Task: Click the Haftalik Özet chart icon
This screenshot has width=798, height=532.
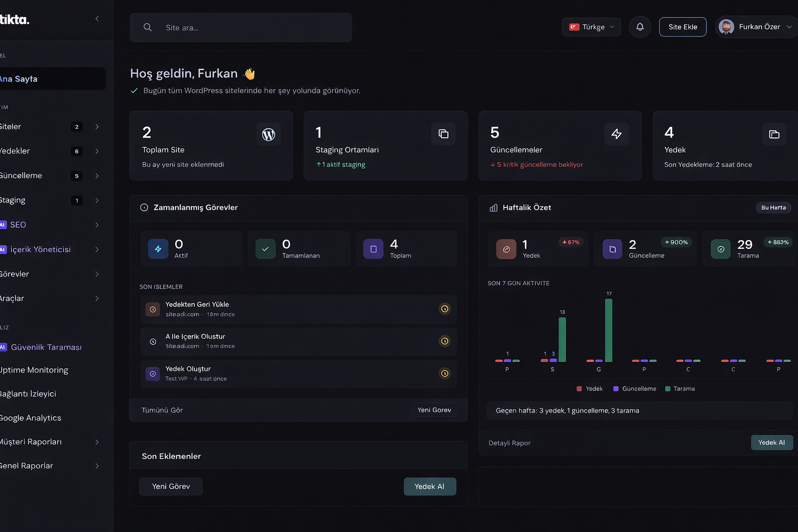Action: coord(493,207)
